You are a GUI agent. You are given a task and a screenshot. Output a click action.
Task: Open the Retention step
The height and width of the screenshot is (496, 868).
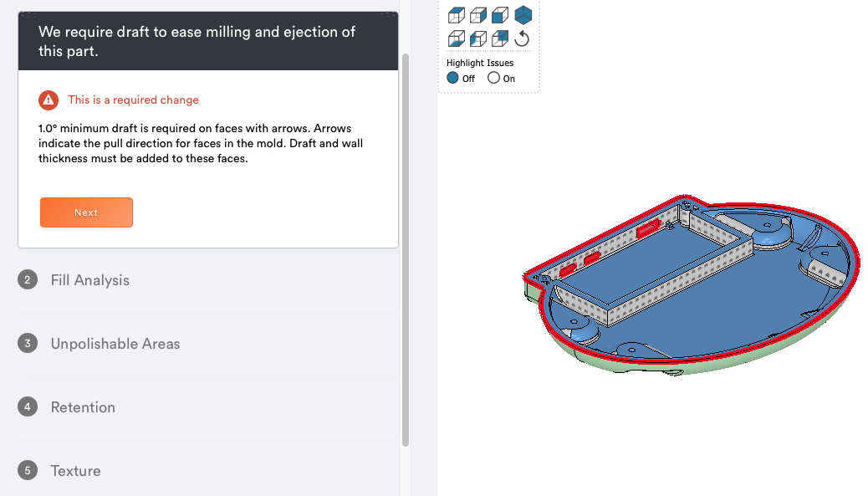click(83, 407)
